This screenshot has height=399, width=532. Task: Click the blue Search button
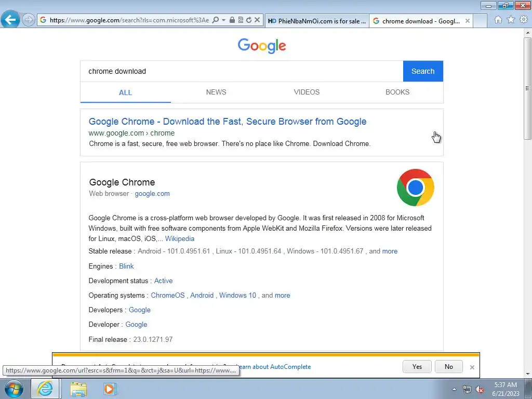pyautogui.click(x=423, y=71)
